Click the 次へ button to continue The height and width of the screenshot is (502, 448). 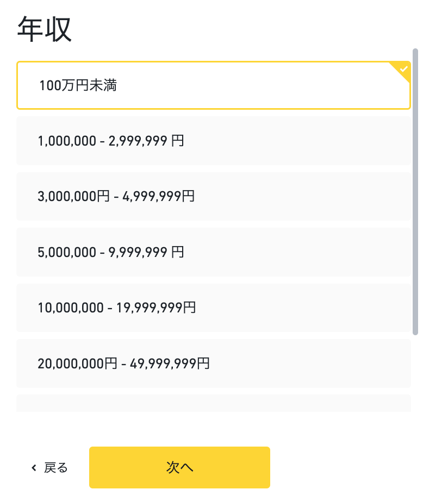pyautogui.click(x=179, y=467)
